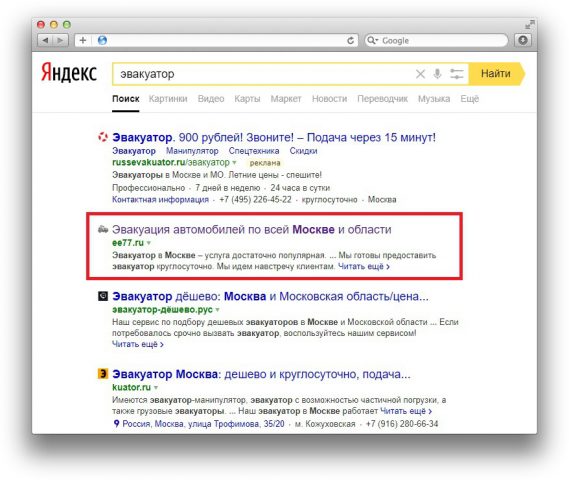Viewport: 569px width, 480px height.
Task: Click the russevakuator.ru/эвакуатор green URL
Action: point(171,162)
